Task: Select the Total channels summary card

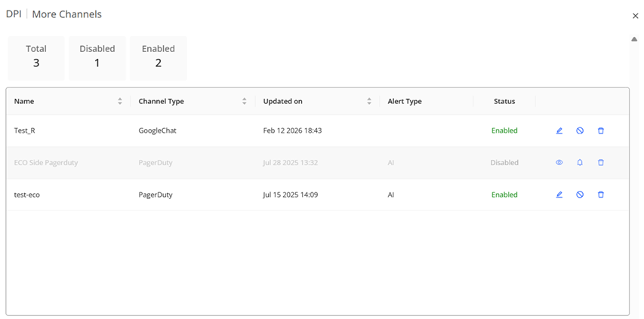Action: (x=36, y=57)
